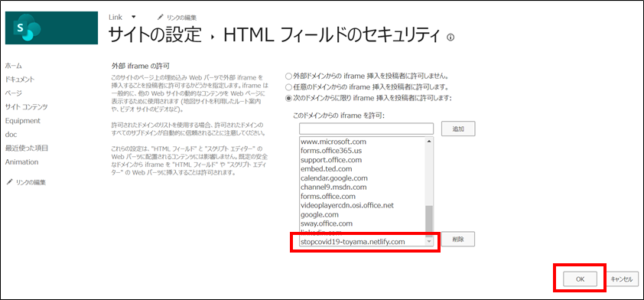Open ページ in left navigation
The height and width of the screenshot is (300, 644).
click(14, 93)
